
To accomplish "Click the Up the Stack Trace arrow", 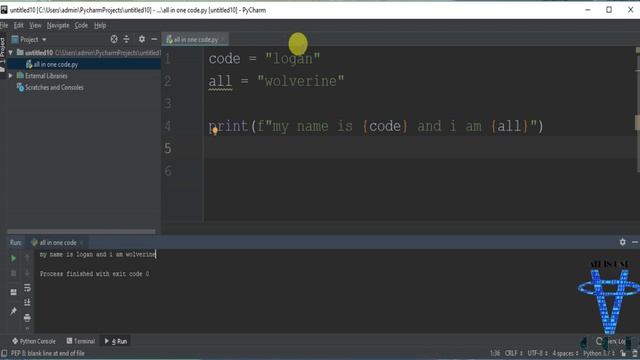I will tap(27, 258).
